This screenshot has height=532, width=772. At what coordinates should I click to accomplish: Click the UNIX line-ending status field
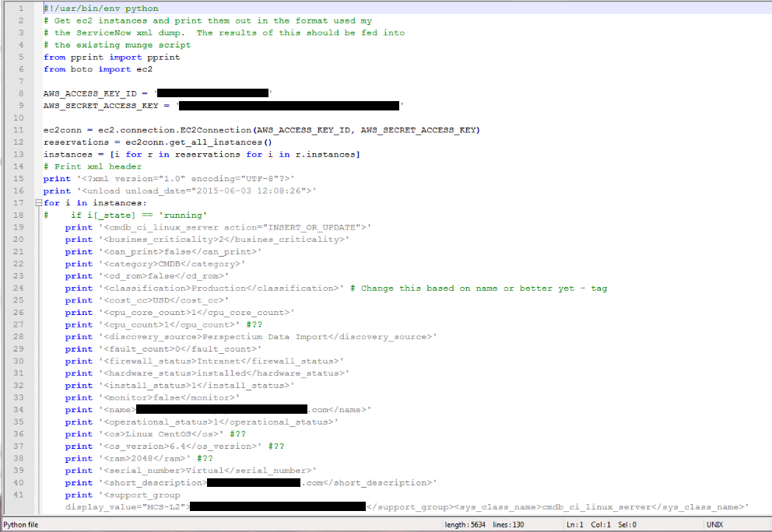coord(714,525)
